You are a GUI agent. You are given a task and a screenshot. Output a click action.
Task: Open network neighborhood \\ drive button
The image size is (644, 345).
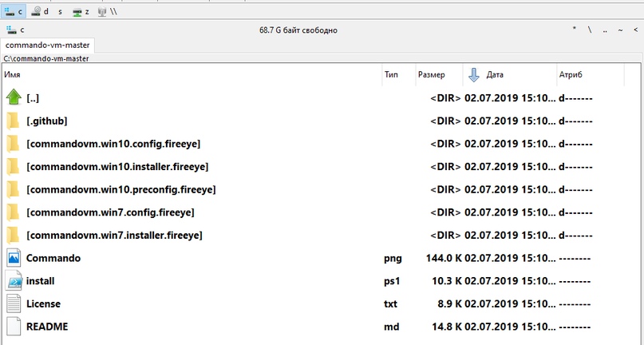click(x=108, y=12)
